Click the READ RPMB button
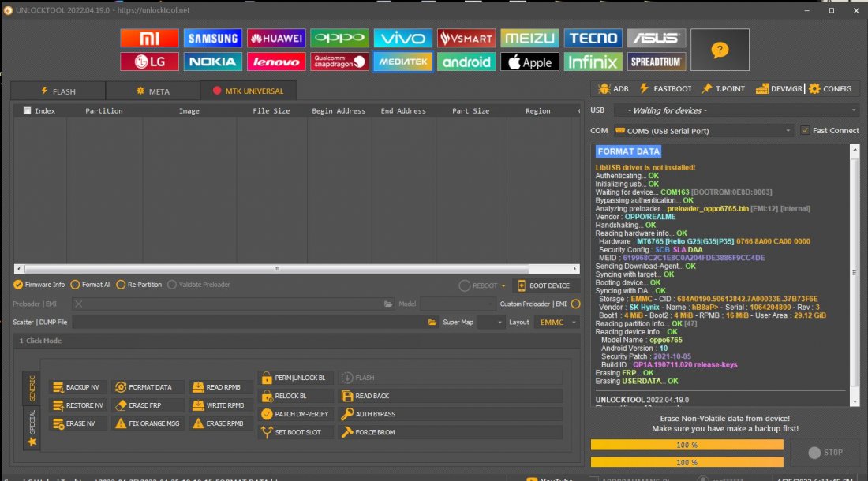 tap(220, 387)
